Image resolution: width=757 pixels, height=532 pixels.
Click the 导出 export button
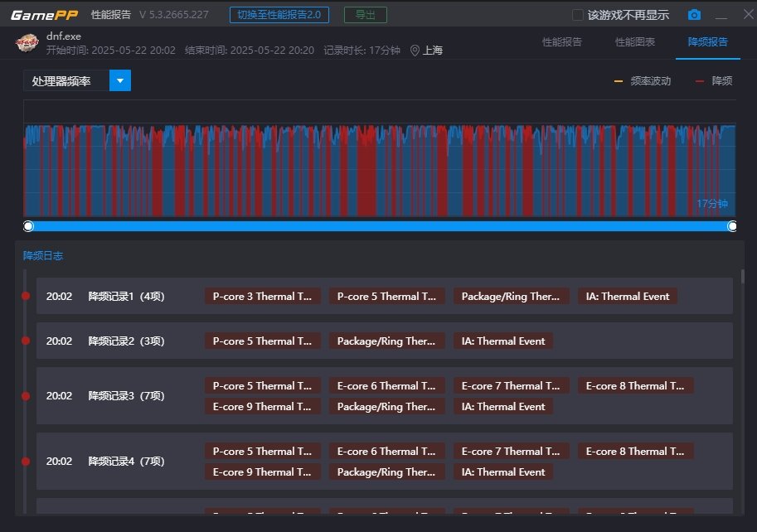[x=366, y=15]
